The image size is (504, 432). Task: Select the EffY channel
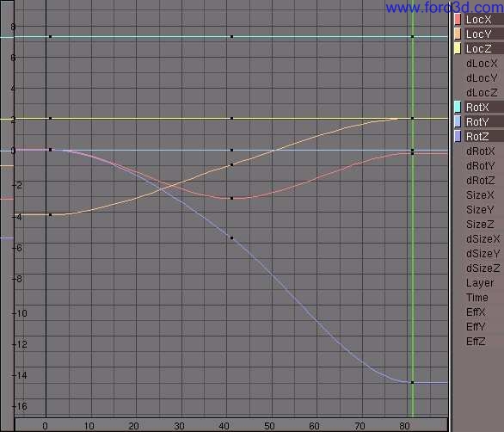pos(476,326)
